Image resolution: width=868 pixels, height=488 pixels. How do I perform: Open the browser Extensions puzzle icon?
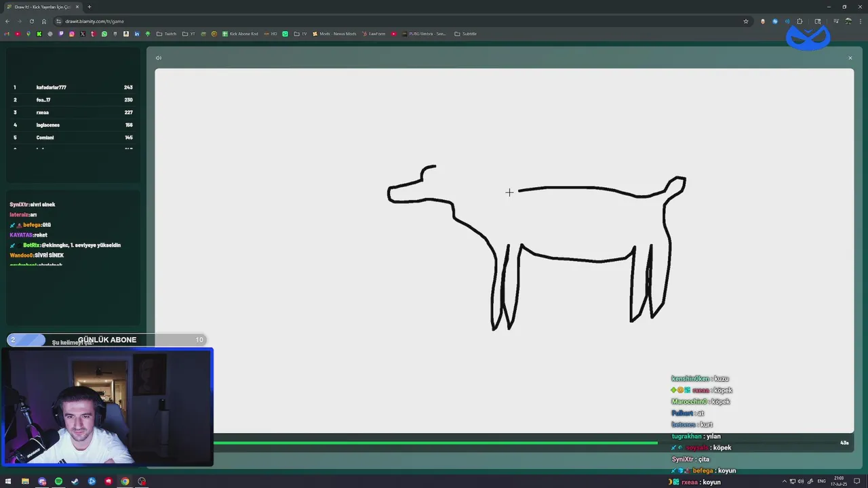(800, 21)
